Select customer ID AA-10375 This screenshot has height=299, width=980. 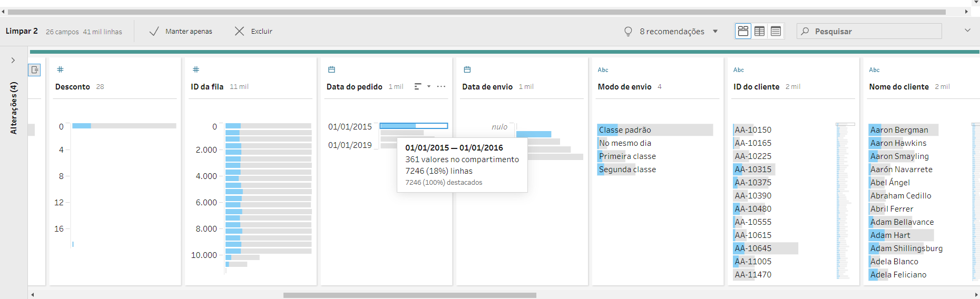(753, 183)
